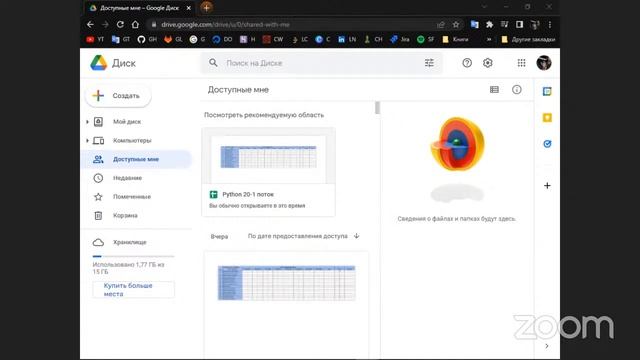Open Chrome three-dot menu
This screenshot has width=640, height=360.
(x=550, y=24)
